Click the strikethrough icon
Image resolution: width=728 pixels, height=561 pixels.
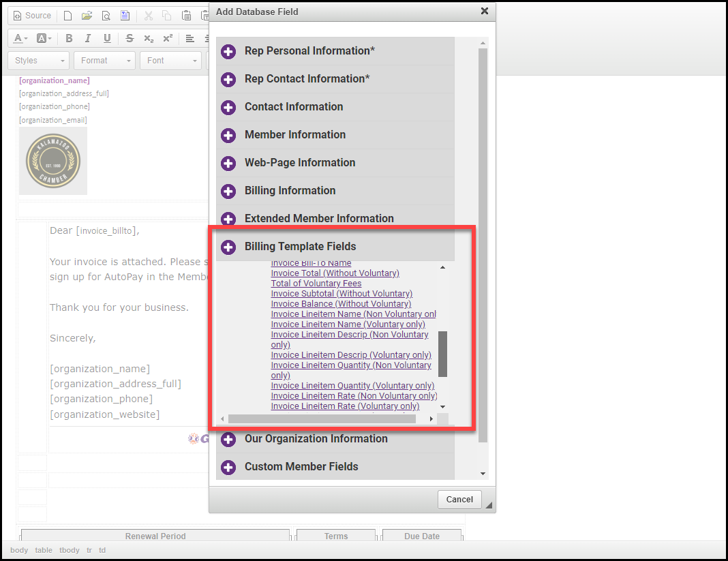point(130,38)
